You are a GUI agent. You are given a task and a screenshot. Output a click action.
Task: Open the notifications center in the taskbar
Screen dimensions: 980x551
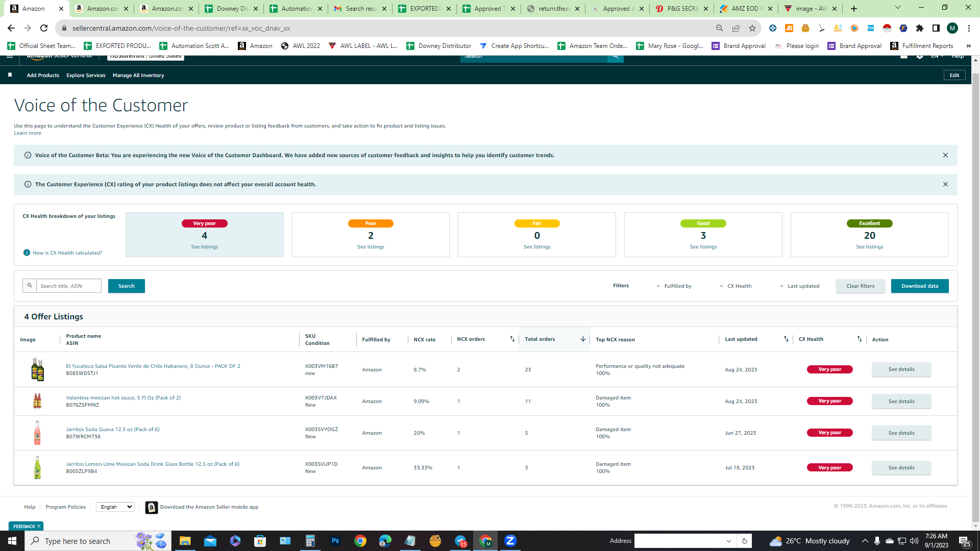964,541
